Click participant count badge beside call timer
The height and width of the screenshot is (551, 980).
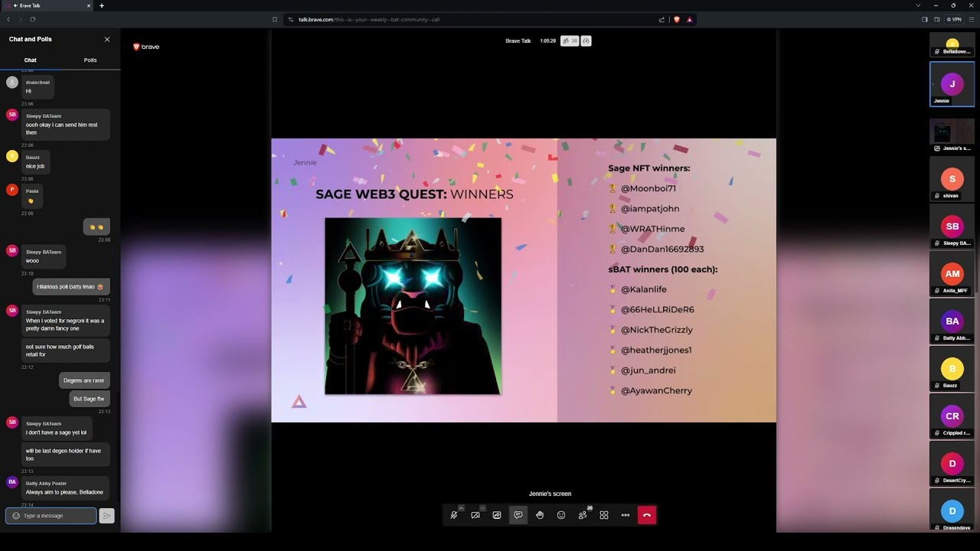pos(570,41)
